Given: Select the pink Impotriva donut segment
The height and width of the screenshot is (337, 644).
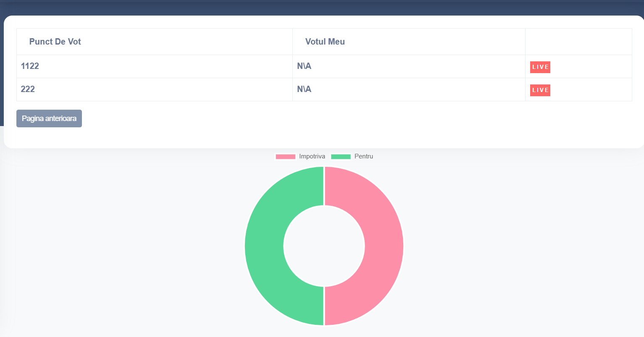Looking at the screenshot, I should point(384,246).
